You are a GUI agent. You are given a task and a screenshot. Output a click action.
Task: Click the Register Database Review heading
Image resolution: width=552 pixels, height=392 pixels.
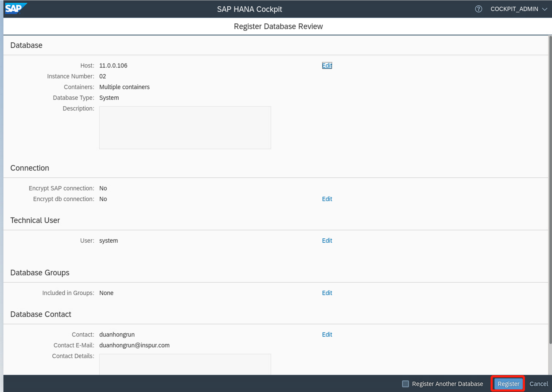[278, 26]
